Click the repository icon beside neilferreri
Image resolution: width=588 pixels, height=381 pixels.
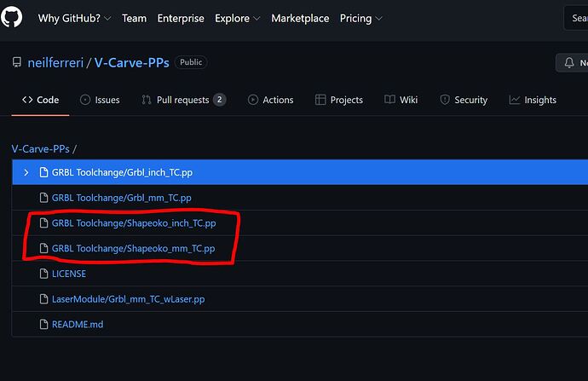[17, 62]
